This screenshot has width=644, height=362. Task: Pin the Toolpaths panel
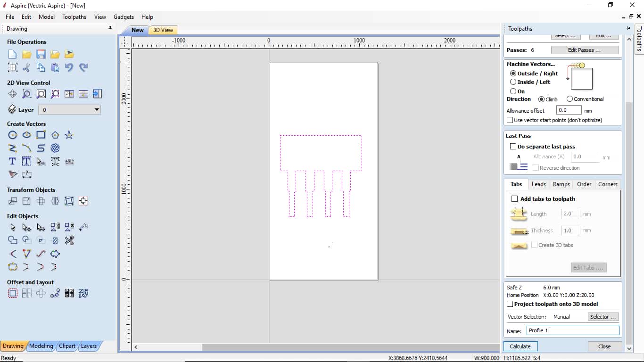pyautogui.click(x=628, y=29)
